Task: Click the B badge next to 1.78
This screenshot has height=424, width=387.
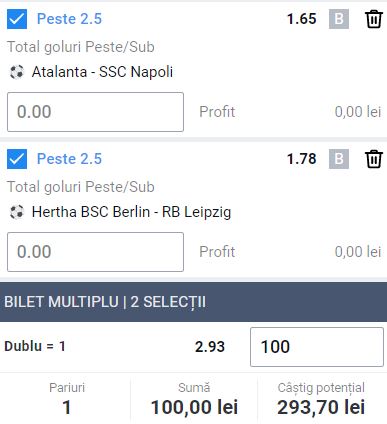Action: tap(339, 159)
